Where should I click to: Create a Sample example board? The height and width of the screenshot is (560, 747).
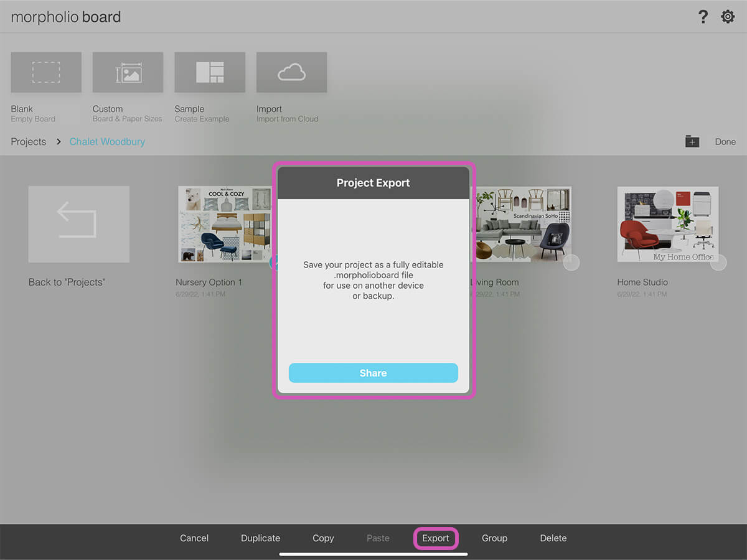click(210, 73)
